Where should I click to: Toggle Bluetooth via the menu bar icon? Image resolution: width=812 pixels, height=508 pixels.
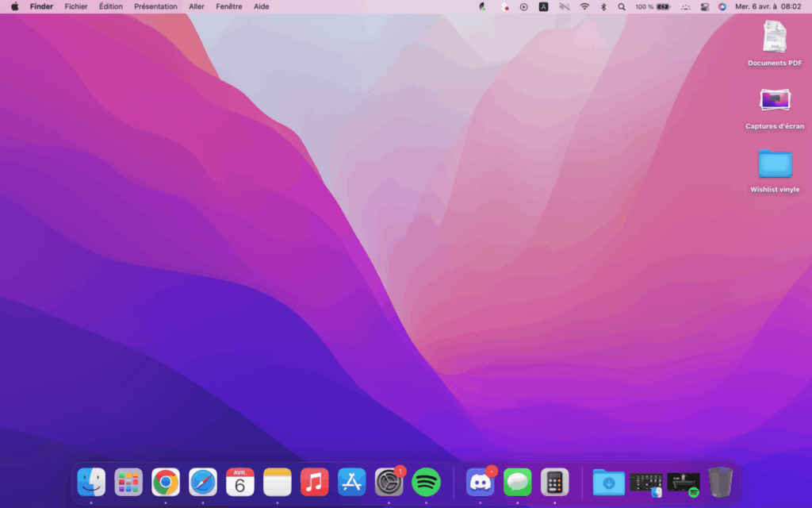603,6
